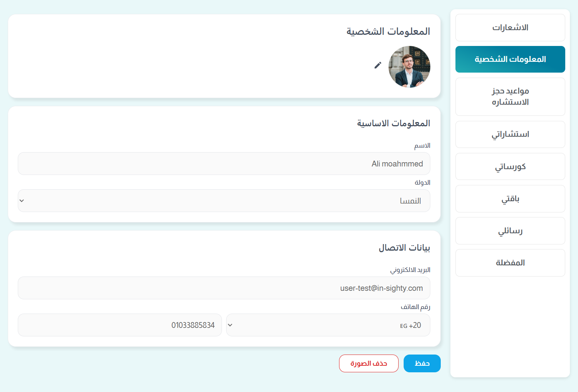Viewport: 578px width, 392px height.
Task: Click the pencil edit icon beside profile photo
Action: (x=378, y=65)
